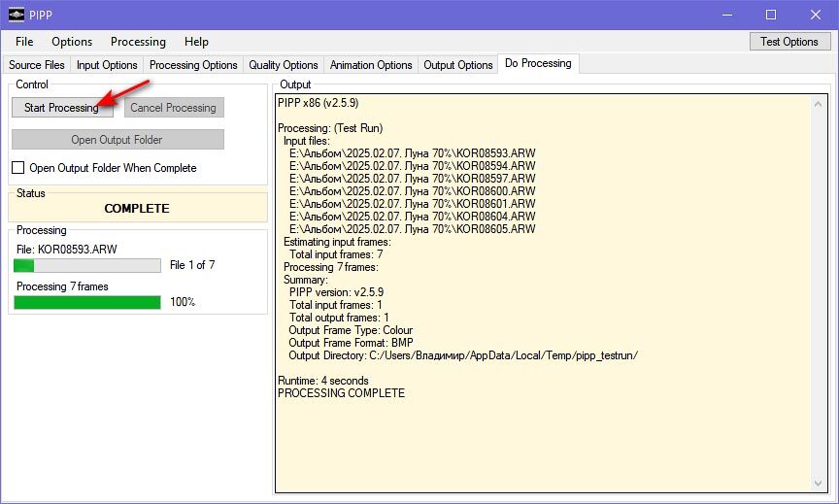Minimize the PIPP window
This screenshot has height=504, width=839.
click(x=727, y=15)
